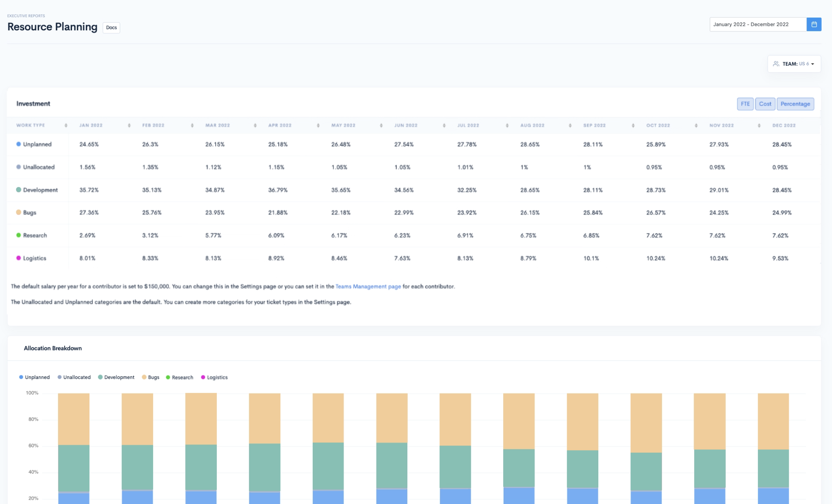
Task: Switch to the FTE view tab
Action: [745, 104]
